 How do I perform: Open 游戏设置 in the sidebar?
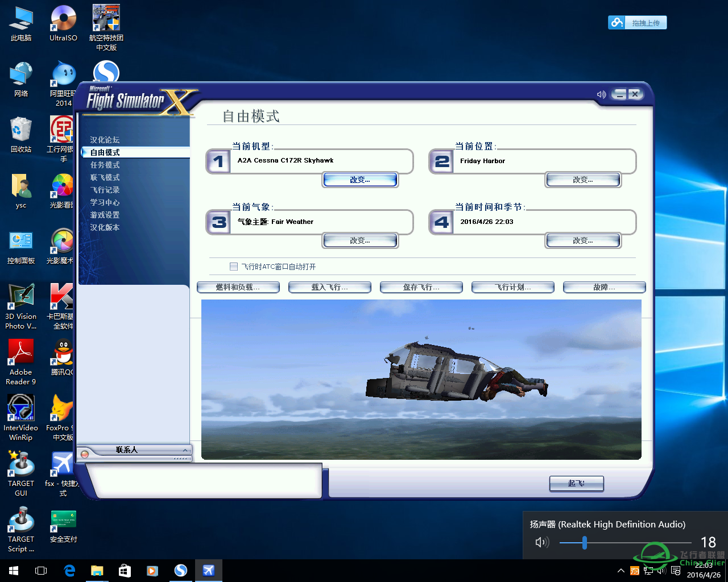tap(105, 215)
